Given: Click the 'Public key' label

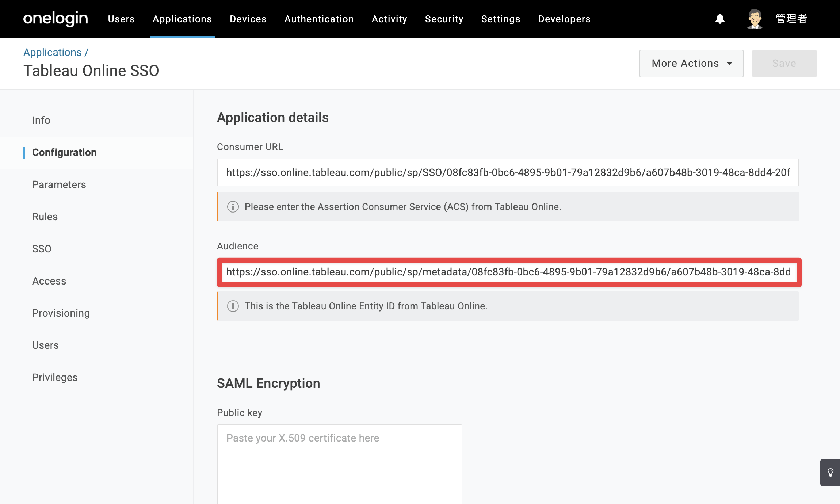Looking at the screenshot, I should point(240,413).
